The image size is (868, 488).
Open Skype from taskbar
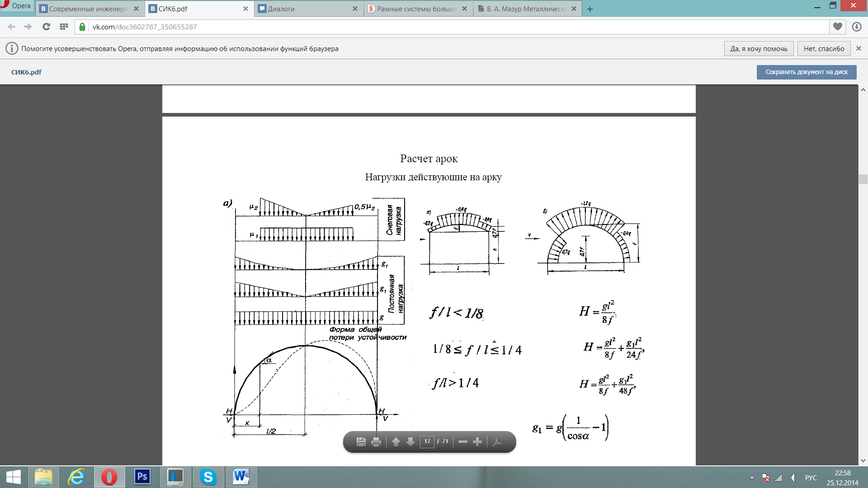point(208,477)
